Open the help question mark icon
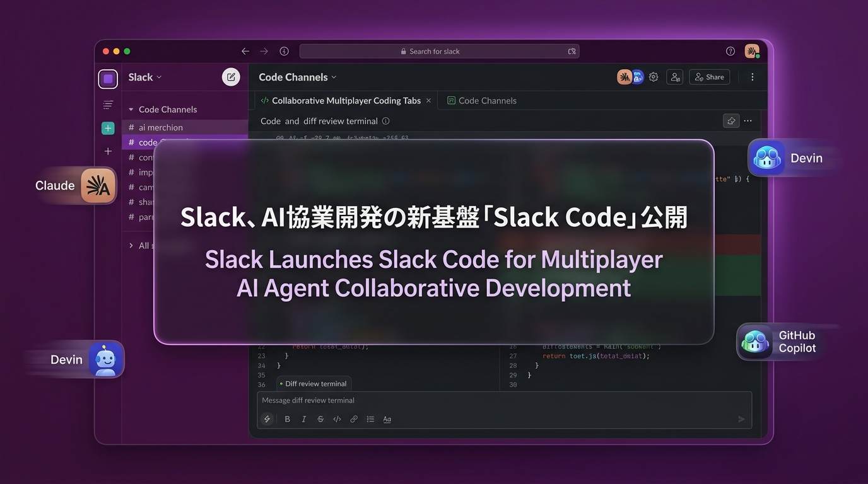 (730, 51)
